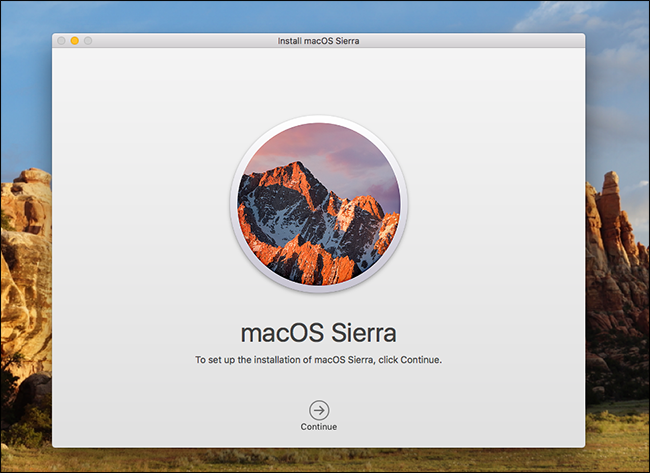This screenshot has height=473, width=650.
Task: Click the Continue arrow icon
Action: 319,410
